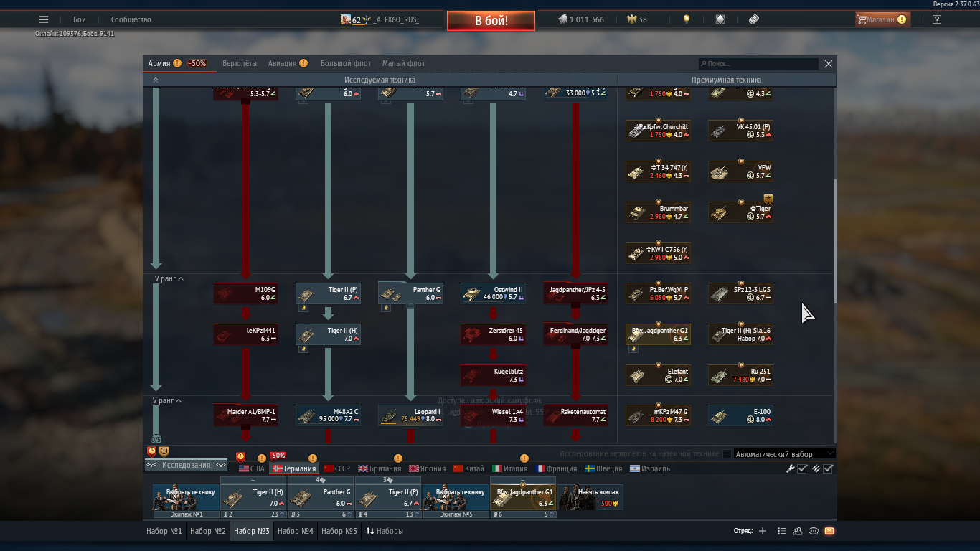
Task: Open the battle pass ticket icon
Action: coord(753,20)
